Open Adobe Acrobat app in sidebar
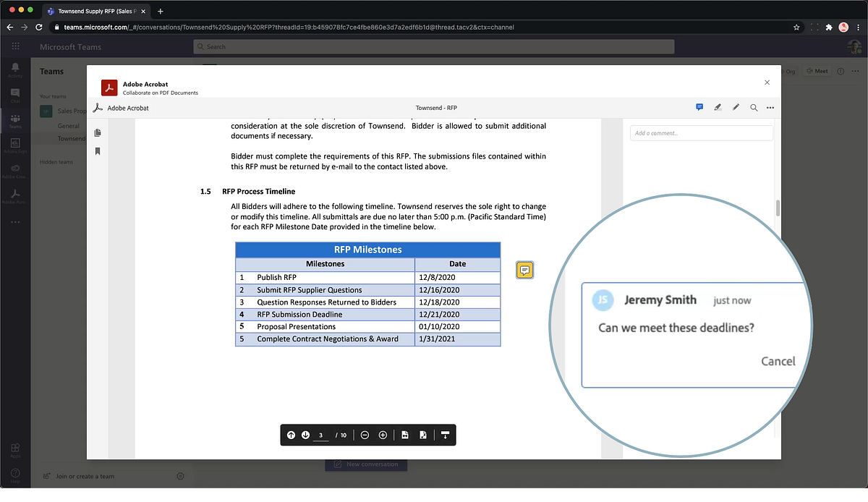This screenshot has height=502, width=868. pyautogui.click(x=15, y=195)
